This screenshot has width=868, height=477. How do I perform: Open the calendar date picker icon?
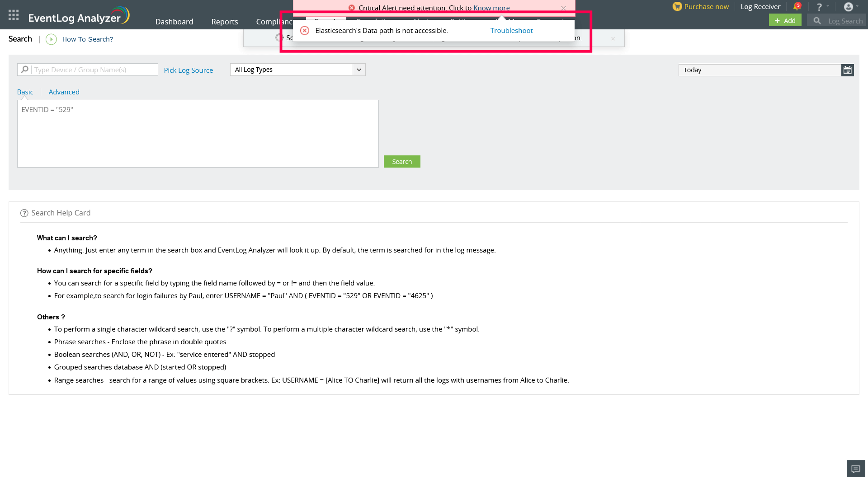point(848,70)
